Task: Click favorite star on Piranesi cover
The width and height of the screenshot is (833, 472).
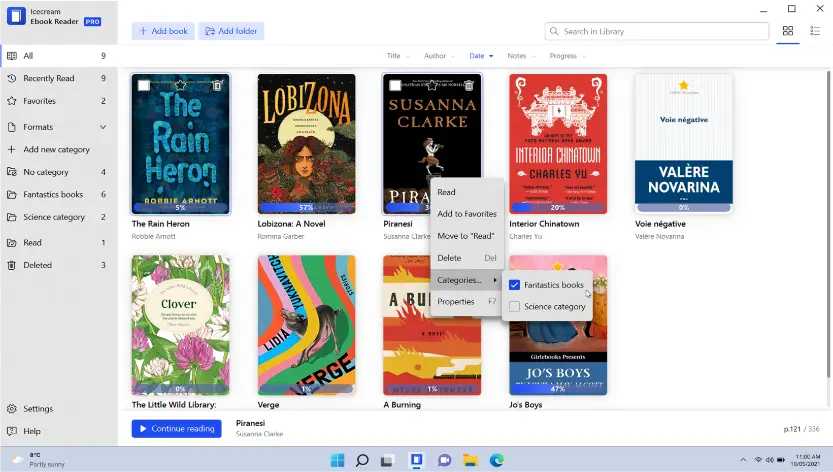Action: [x=432, y=85]
